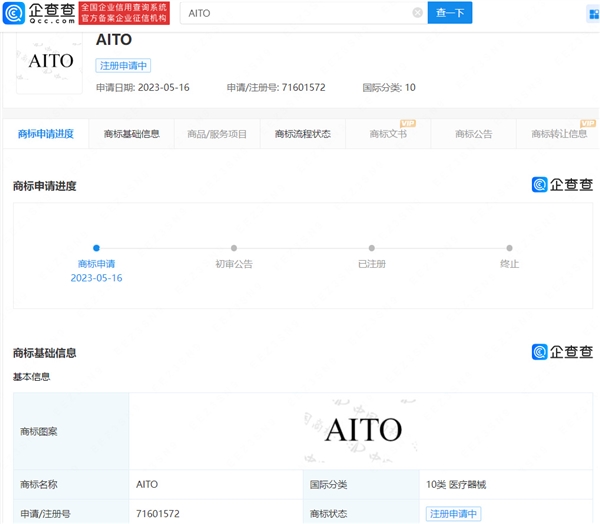
Task: Click the AITO image in 商标图案 row
Action: [363, 430]
